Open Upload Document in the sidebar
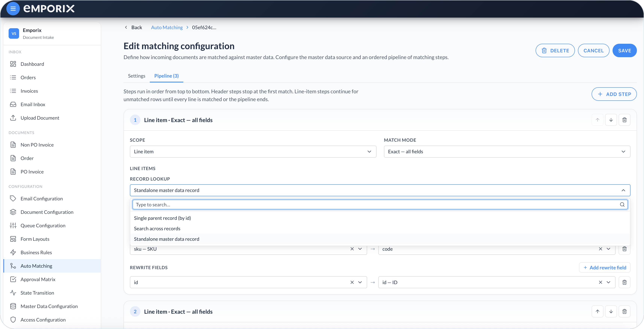 click(52, 118)
